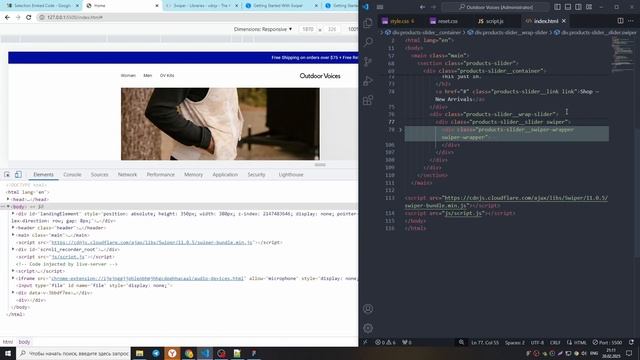The height and width of the screenshot is (360, 640).
Task: Open the Extensions view in VS Code
Action: click(x=368, y=100)
